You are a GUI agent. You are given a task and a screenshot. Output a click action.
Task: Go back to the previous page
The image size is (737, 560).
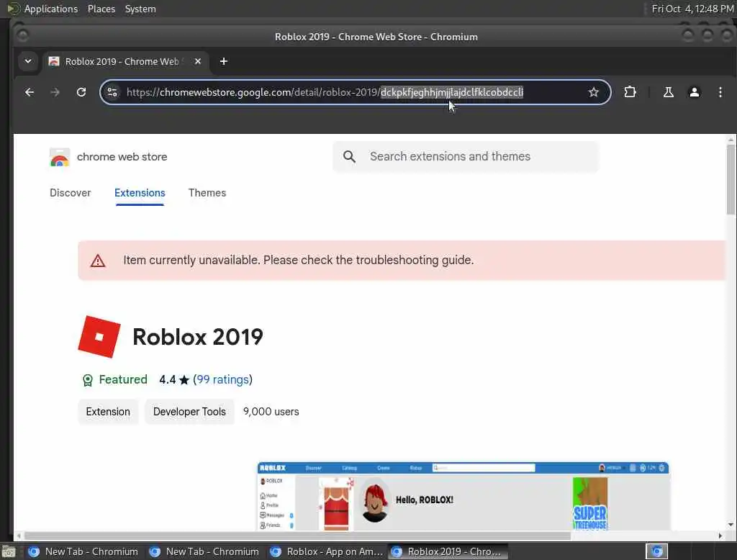click(29, 92)
